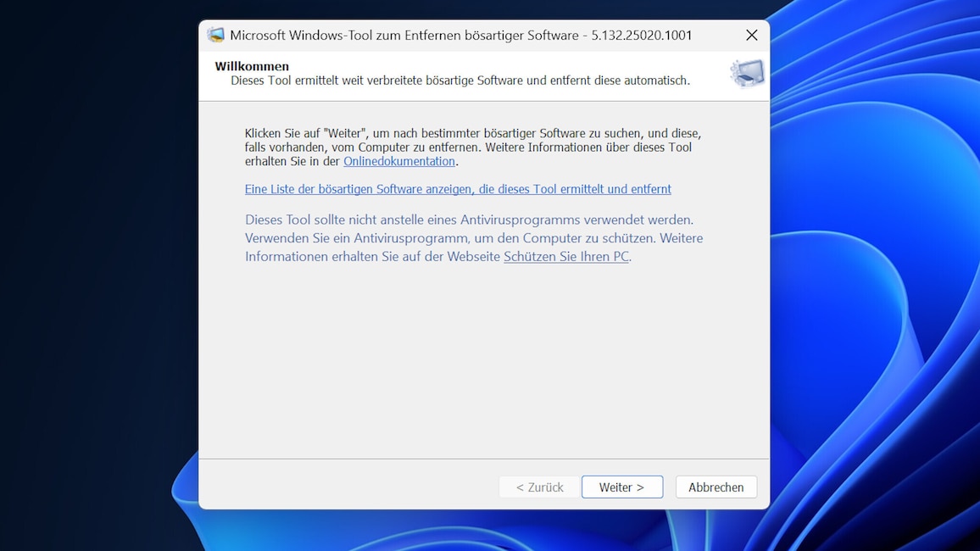Open the Schützen Sie Ihren PC link
The height and width of the screenshot is (551, 980).
pyautogui.click(x=566, y=256)
